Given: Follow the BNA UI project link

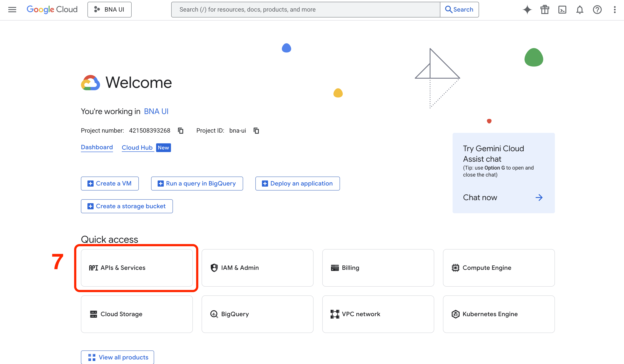Looking at the screenshot, I should point(156,111).
